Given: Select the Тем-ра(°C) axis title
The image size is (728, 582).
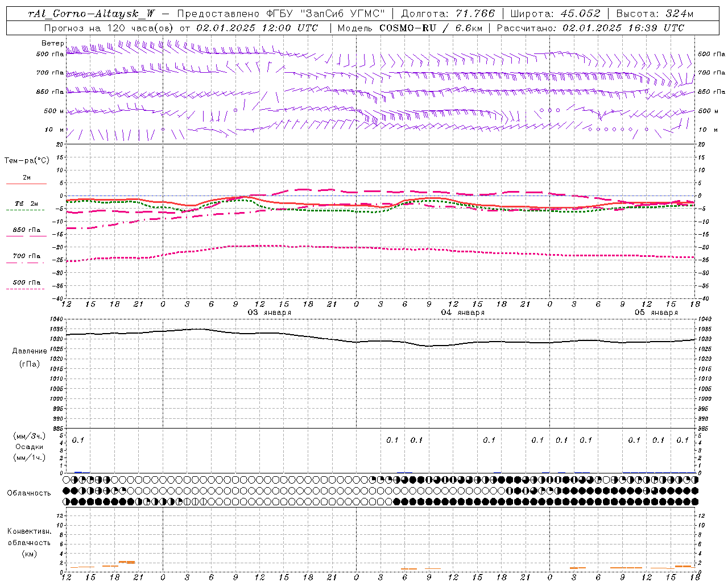Looking at the screenshot, I should [x=27, y=161].
